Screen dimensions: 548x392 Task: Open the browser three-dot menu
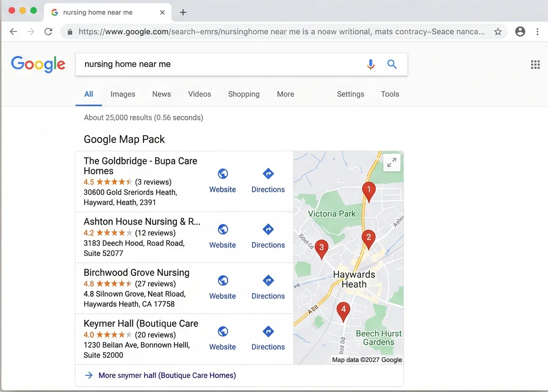coord(537,32)
